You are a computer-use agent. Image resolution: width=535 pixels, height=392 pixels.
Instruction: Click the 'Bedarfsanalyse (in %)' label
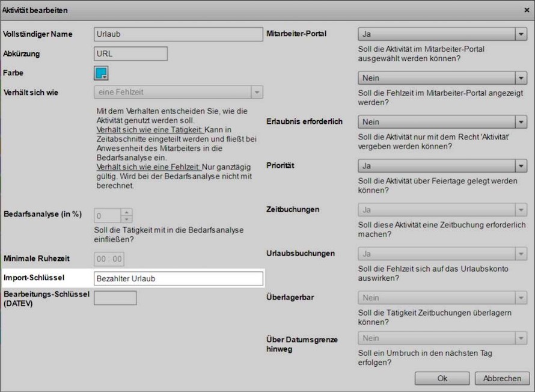pos(43,214)
